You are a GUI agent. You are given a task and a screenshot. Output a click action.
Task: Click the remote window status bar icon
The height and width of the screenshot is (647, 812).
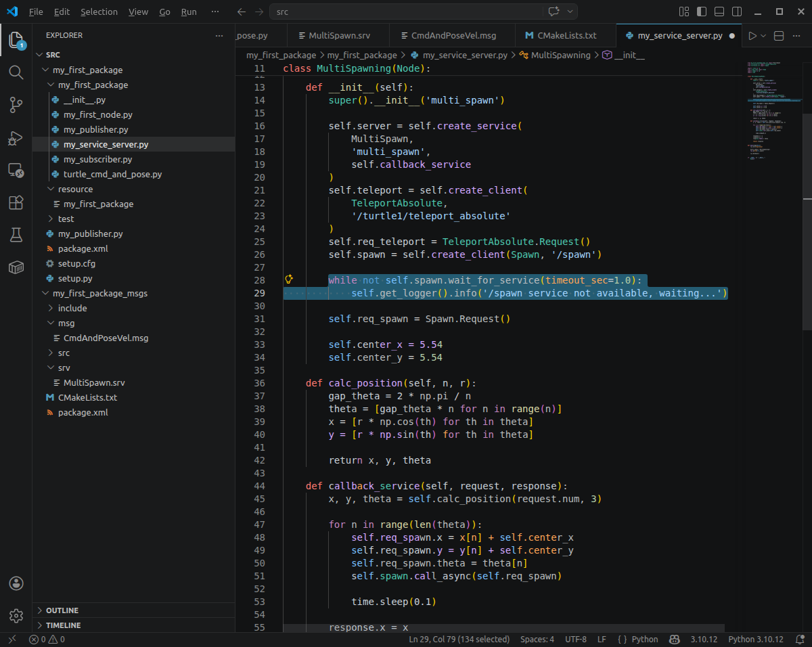(12, 639)
